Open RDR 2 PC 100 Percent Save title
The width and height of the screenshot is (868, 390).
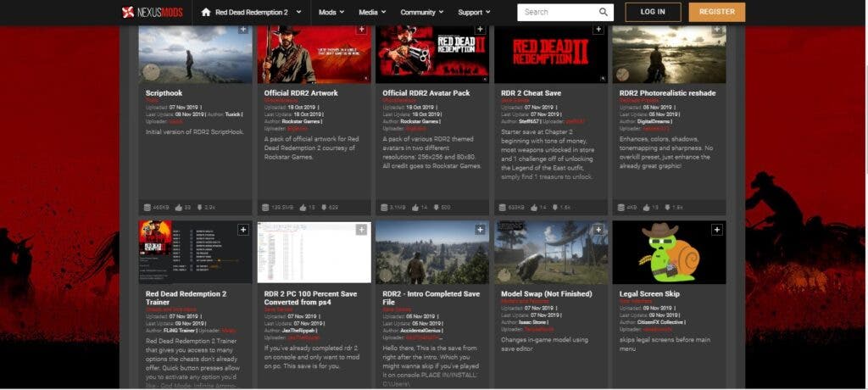310,298
